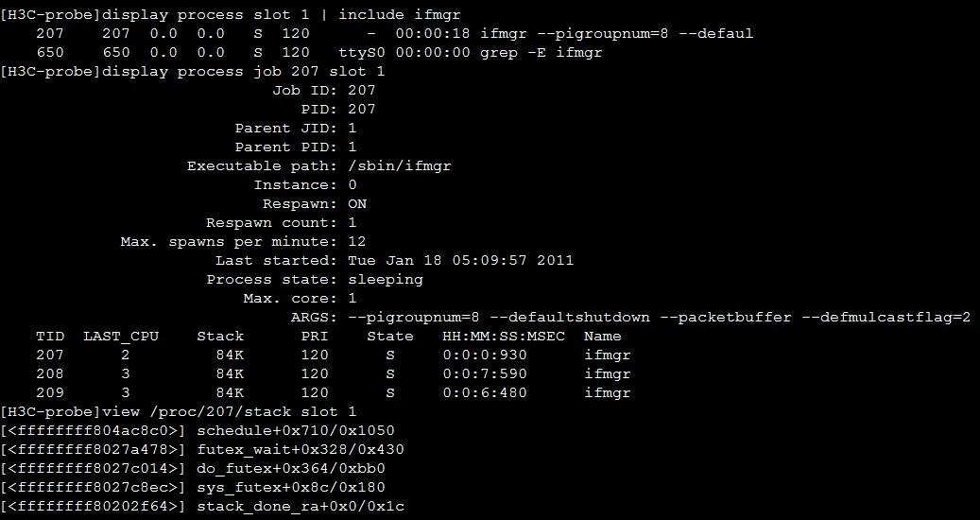Viewport: 980px width, 520px height.
Task: Click the Max. spawns per minute value 12
Action: click(x=357, y=241)
